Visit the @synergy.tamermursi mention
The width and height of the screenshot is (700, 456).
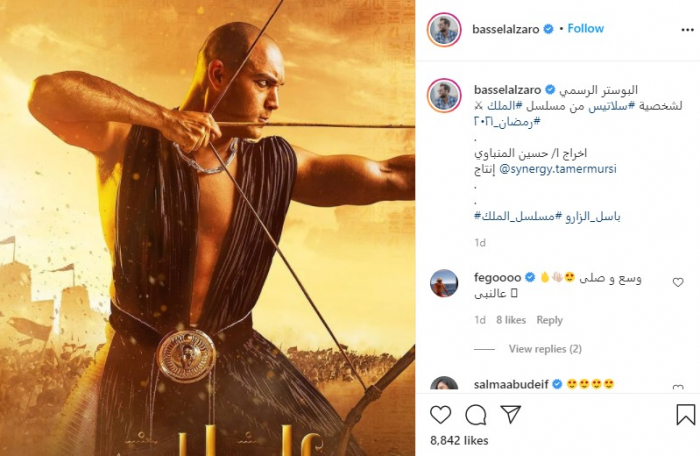(558, 169)
